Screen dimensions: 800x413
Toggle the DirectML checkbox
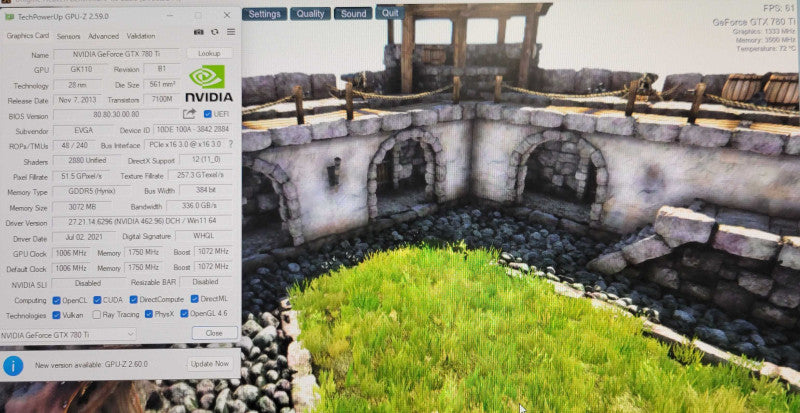point(194,299)
